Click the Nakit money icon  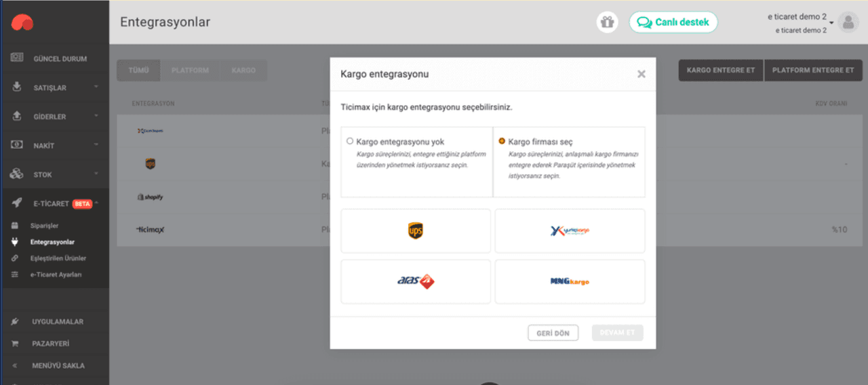[17, 145]
